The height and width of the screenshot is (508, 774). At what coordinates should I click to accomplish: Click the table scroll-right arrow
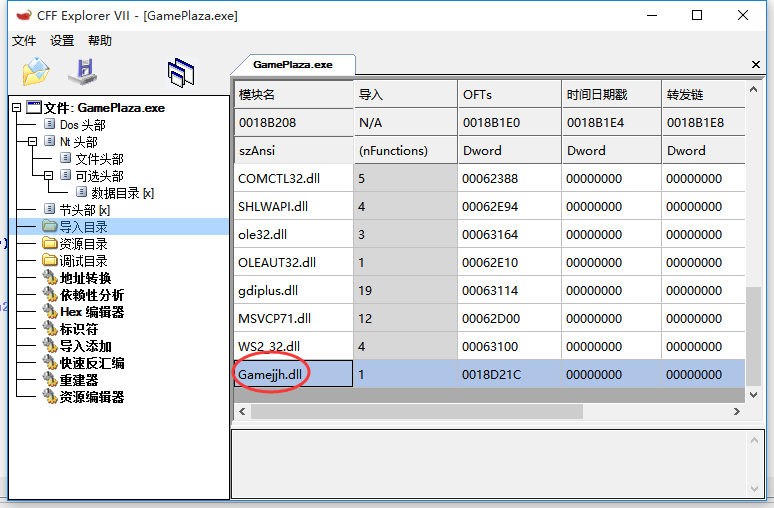point(736,411)
